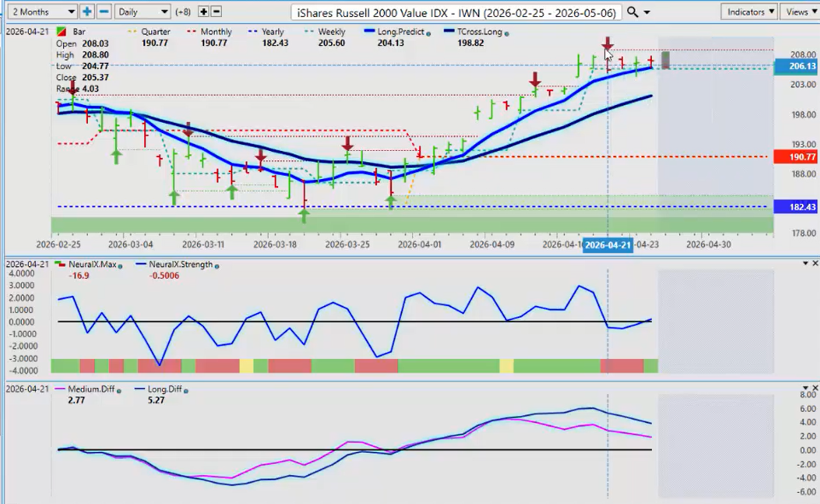Click the magnifying glass search icon
The width and height of the screenshot is (820, 504).
coord(632,12)
